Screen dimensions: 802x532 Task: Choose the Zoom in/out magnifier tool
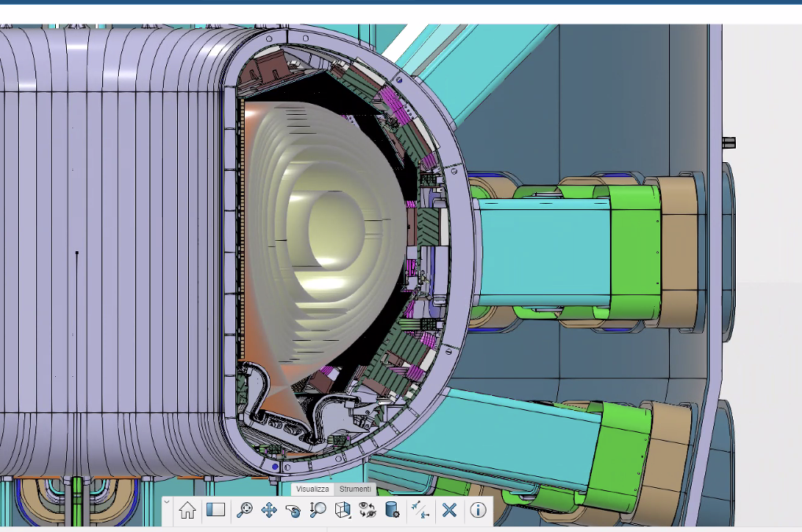pyautogui.click(x=318, y=510)
